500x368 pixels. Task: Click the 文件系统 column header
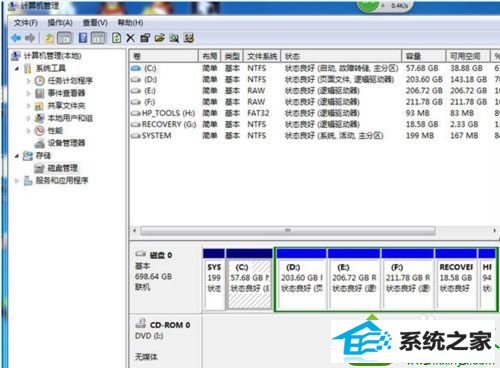click(x=262, y=56)
